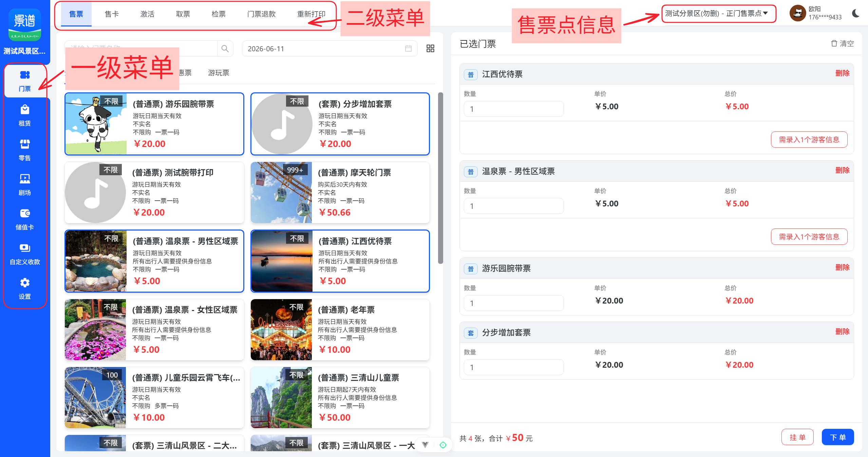Switch to the 售票 tab
Image resolution: width=868 pixels, height=457 pixels.
76,14
